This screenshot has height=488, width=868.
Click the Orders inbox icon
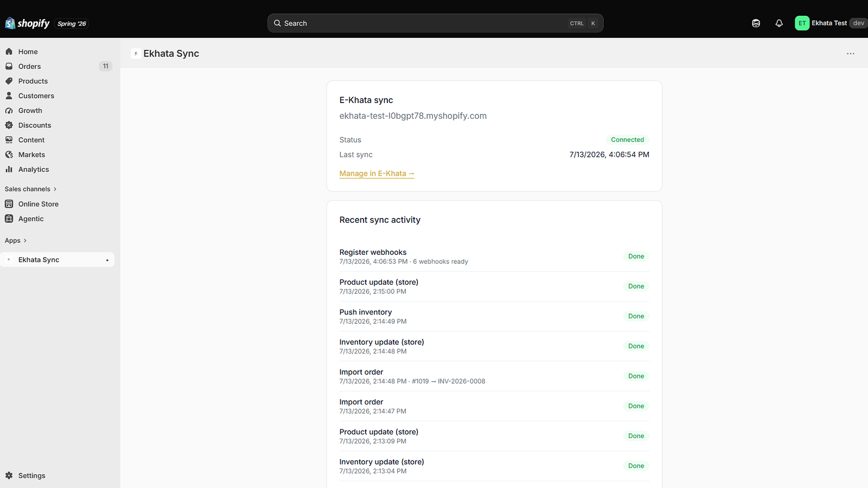9,66
